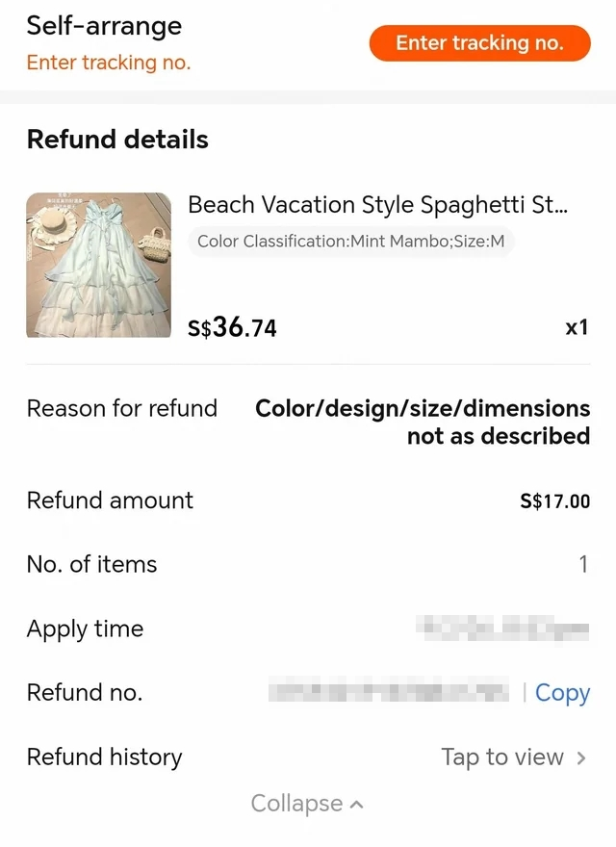Click the S$36.74 item price

(232, 328)
